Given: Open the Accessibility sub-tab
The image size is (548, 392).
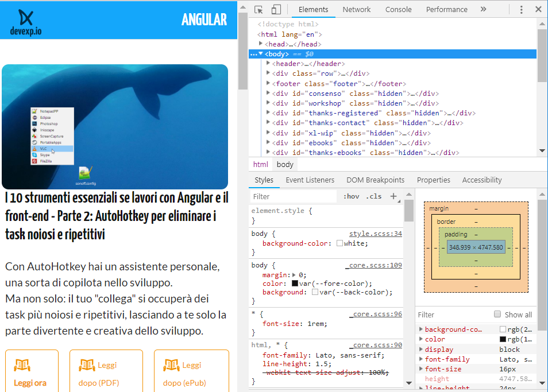Looking at the screenshot, I should click(482, 180).
